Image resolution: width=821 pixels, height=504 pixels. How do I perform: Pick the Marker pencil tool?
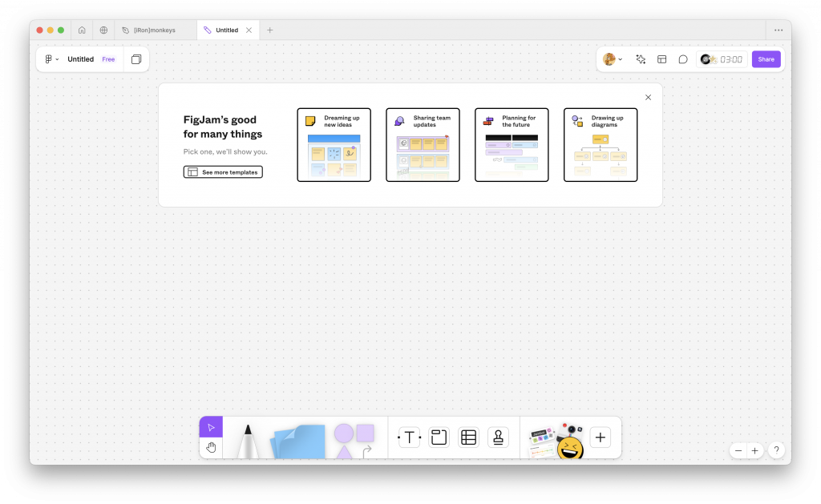248,441
